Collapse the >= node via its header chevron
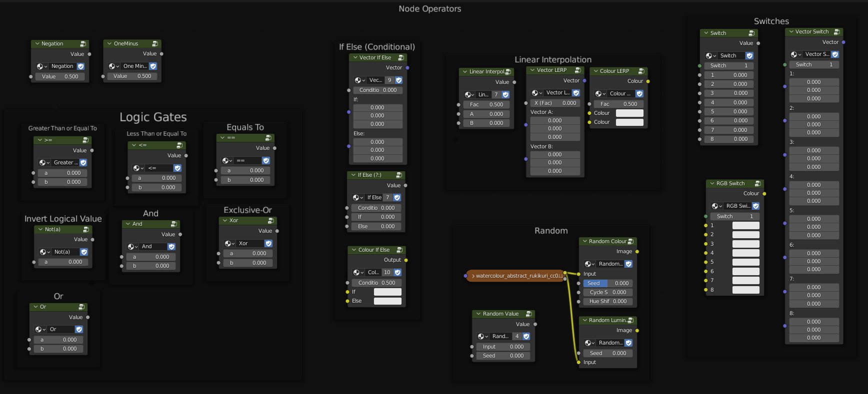 40,140
